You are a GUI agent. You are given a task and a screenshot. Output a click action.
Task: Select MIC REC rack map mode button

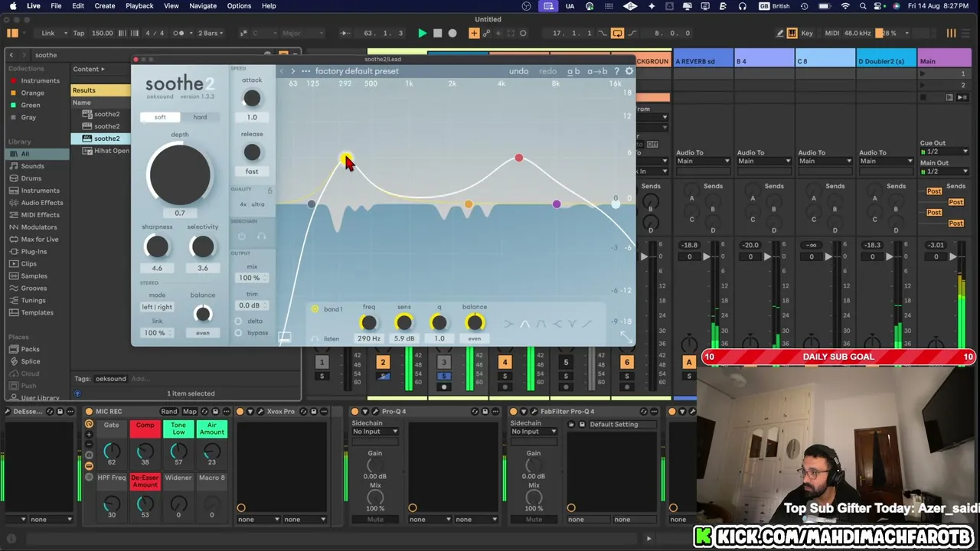pyautogui.click(x=190, y=412)
